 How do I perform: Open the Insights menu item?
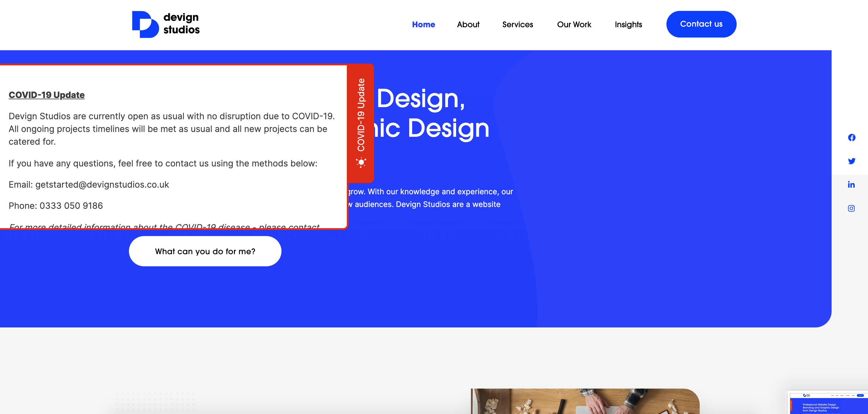click(x=628, y=25)
